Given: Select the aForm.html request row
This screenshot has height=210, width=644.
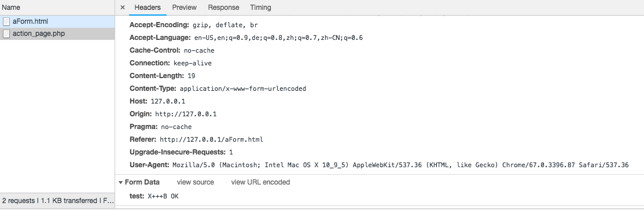Looking at the screenshot, I should point(57,21).
